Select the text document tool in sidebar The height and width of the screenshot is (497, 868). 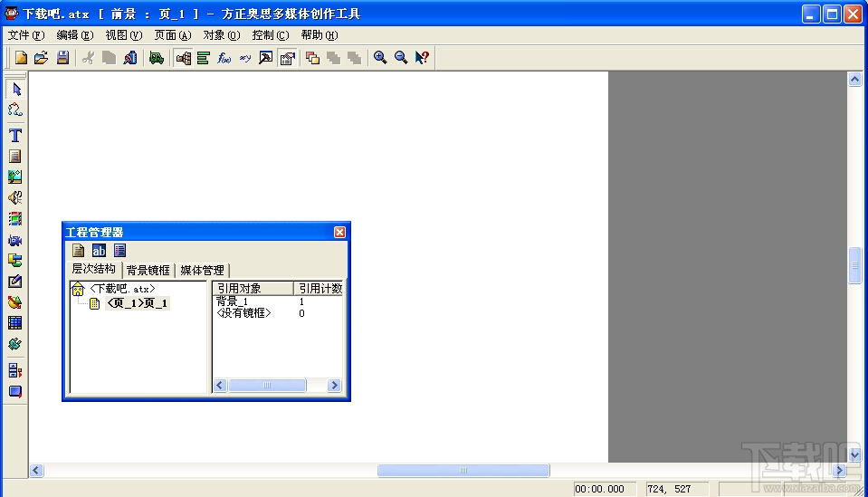click(15, 156)
